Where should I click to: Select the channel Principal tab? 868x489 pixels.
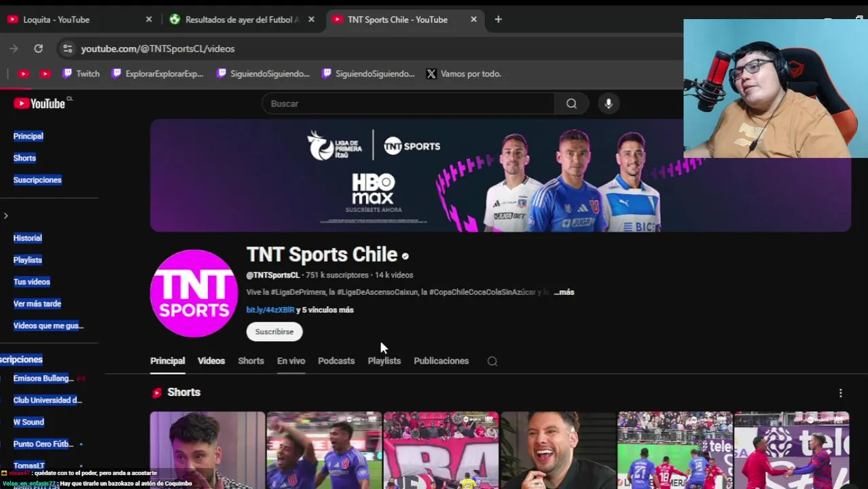pyautogui.click(x=167, y=361)
